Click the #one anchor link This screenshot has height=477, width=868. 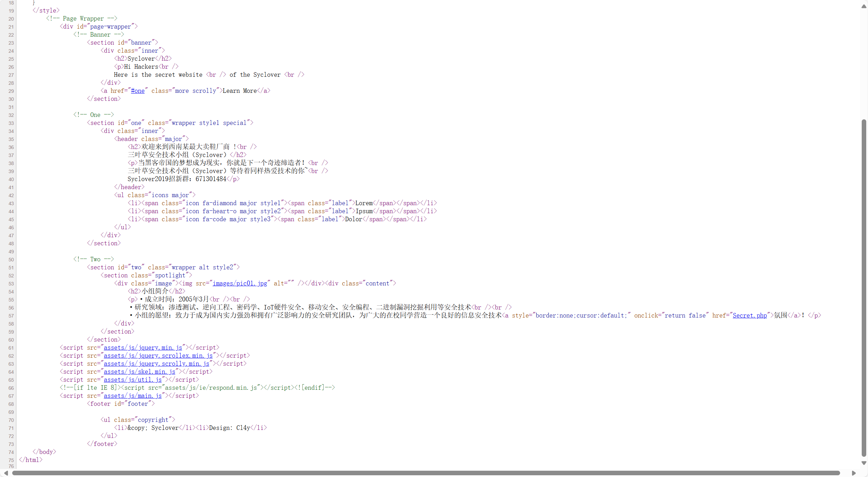tap(138, 91)
